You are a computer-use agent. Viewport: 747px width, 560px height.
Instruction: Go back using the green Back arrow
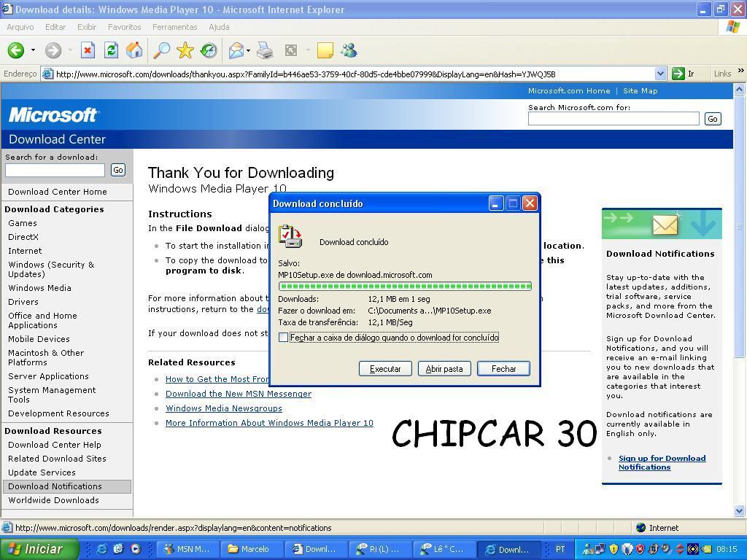pos(16,50)
